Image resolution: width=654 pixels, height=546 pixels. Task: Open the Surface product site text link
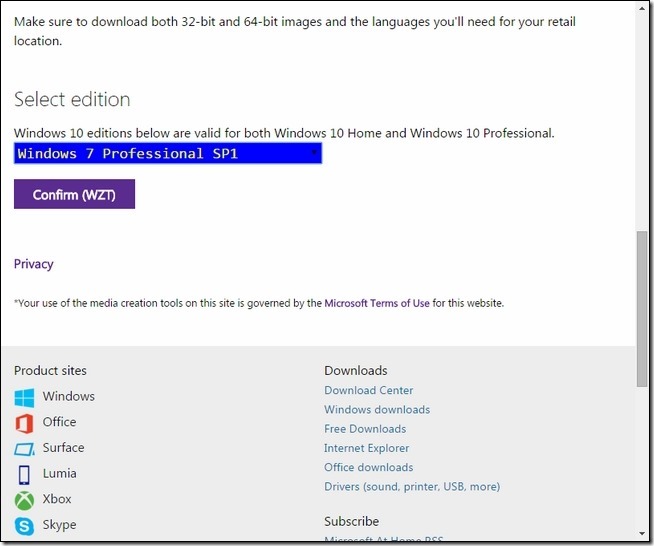(63, 448)
